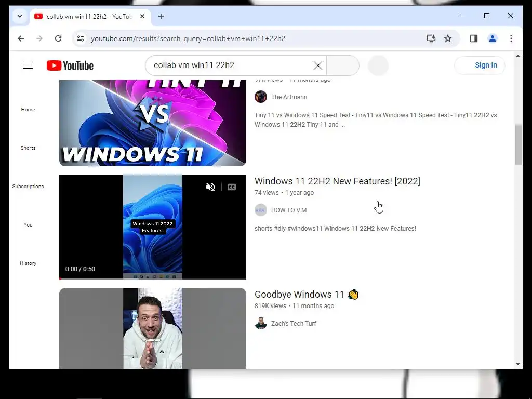Image resolution: width=532 pixels, height=399 pixels.
Task: Go to the YouTube logo home link
Action: [70, 65]
